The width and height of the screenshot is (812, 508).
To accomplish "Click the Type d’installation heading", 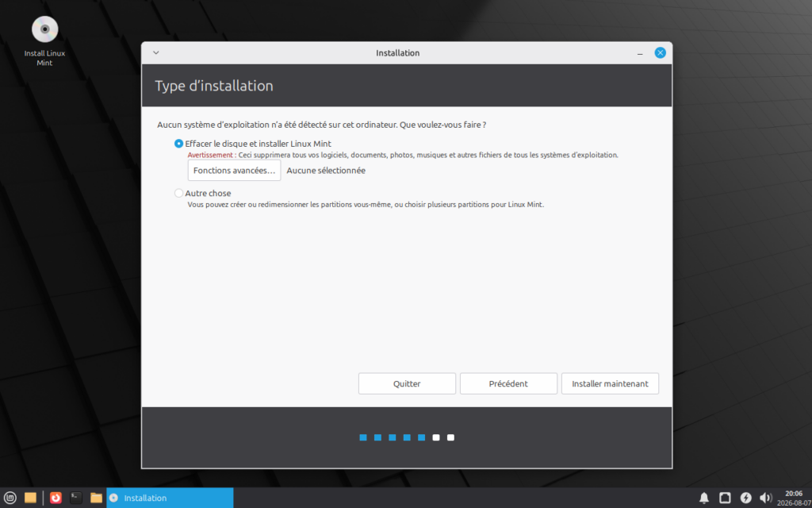I will [x=214, y=86].
